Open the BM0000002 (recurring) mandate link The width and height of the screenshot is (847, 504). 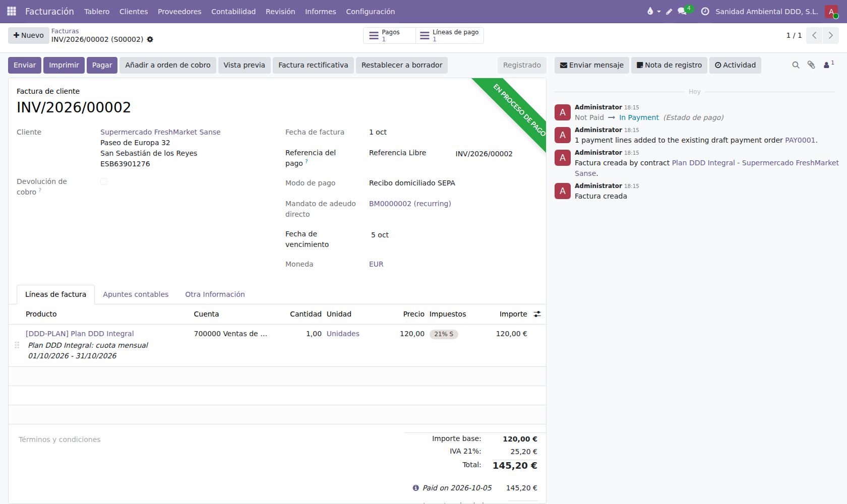tap(410, 204)
